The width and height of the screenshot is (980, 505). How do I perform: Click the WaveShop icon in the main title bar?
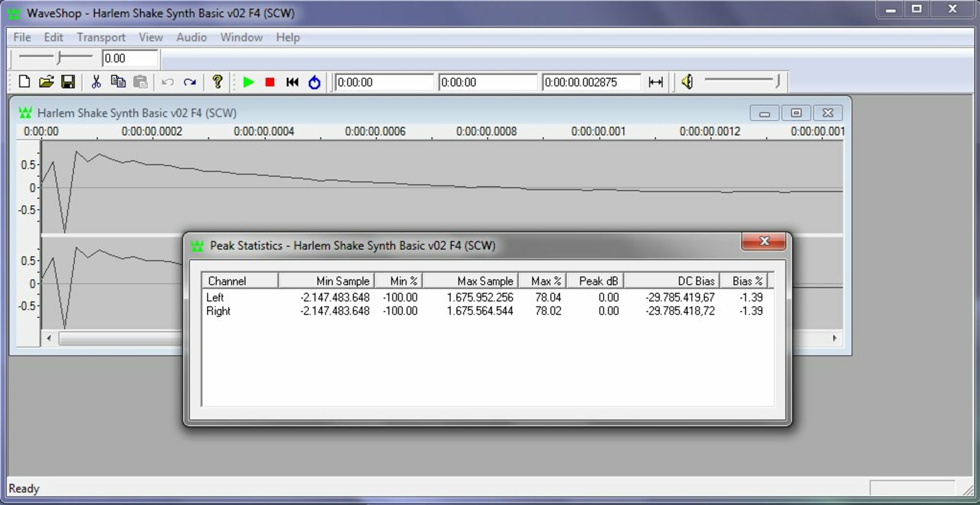point(14,13)
